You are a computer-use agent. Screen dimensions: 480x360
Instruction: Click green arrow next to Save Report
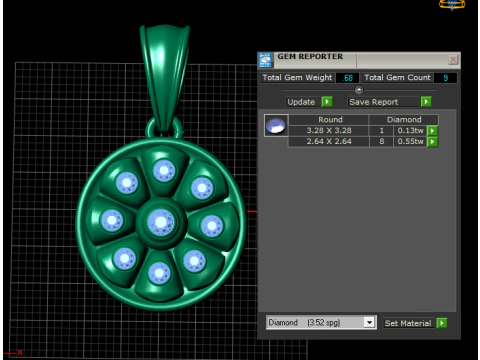pos(426,102)
